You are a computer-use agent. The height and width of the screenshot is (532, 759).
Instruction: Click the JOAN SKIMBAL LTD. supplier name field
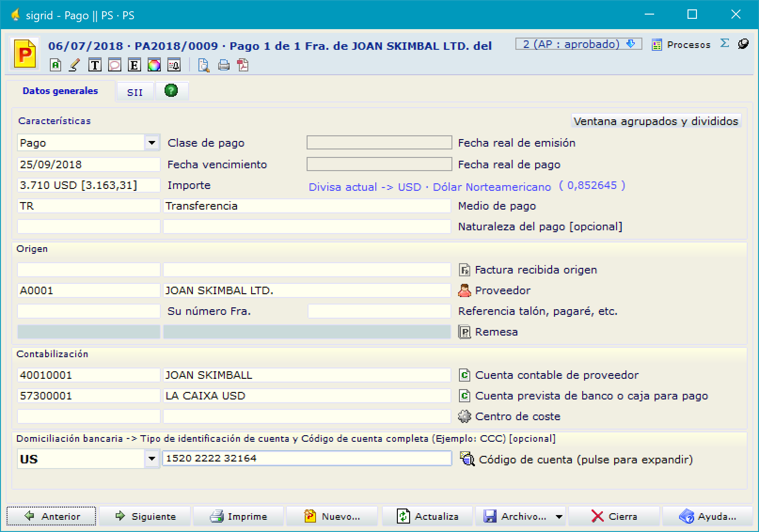click(307, 290)
